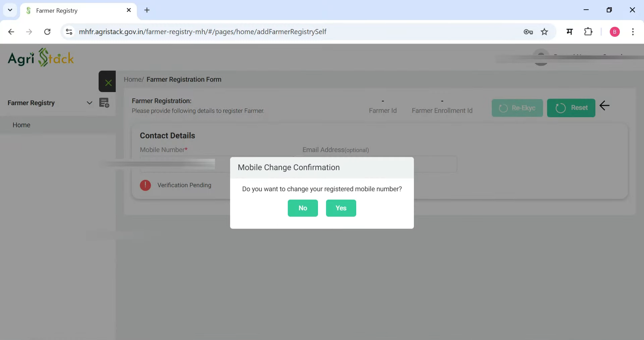Select Home in the sidebar
Screen dimensions: 644x340
coord(21,125)
